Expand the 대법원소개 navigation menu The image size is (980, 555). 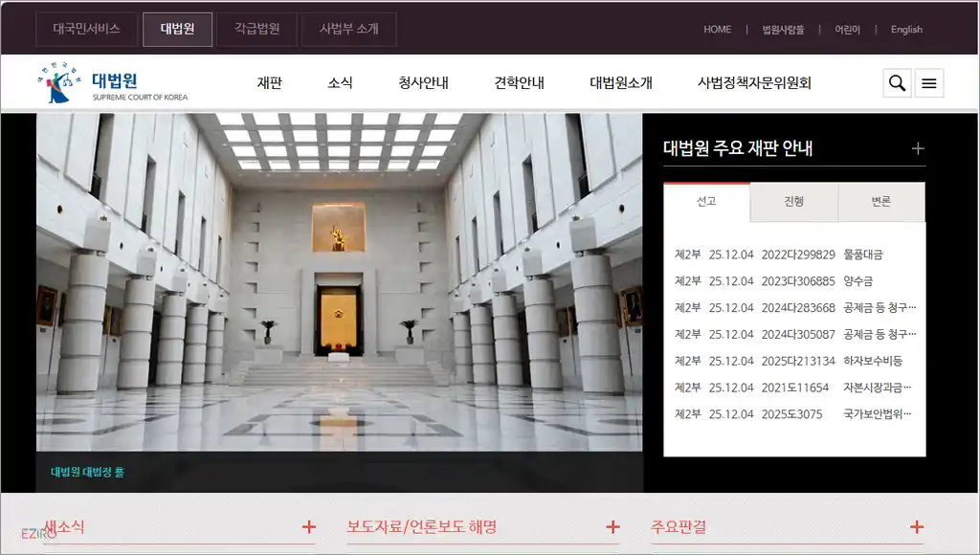618,82
